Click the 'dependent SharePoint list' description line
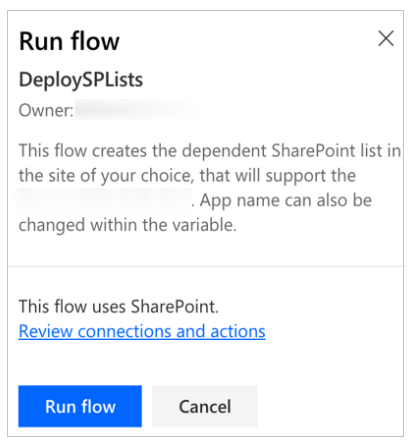The width and height of the screenshot is (416, 447). click(x=210, y=151)
